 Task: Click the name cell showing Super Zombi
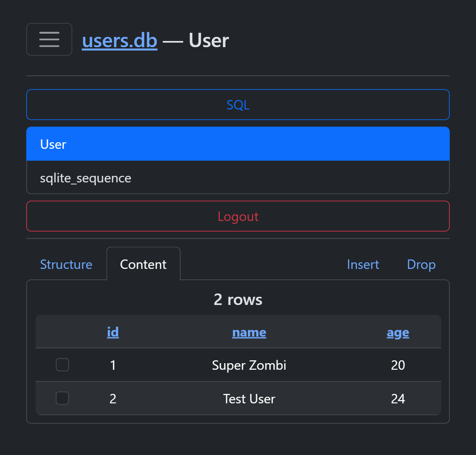[249, 365]
